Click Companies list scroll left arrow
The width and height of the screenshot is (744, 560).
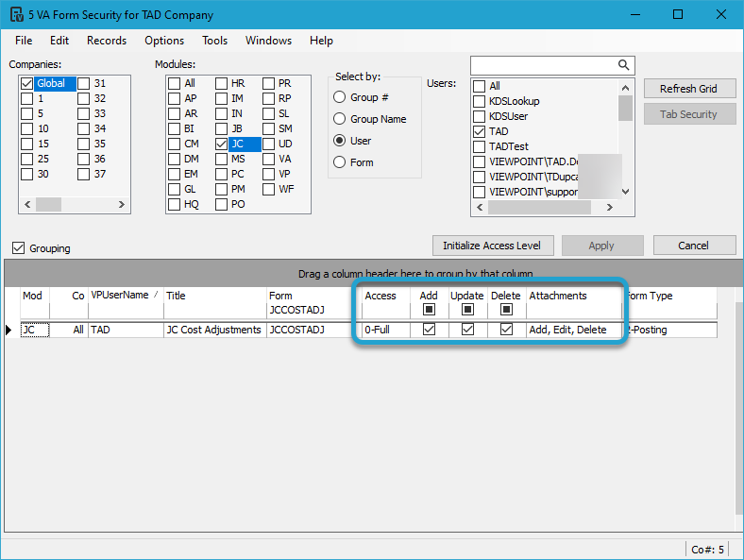click(x=27, y=205)
